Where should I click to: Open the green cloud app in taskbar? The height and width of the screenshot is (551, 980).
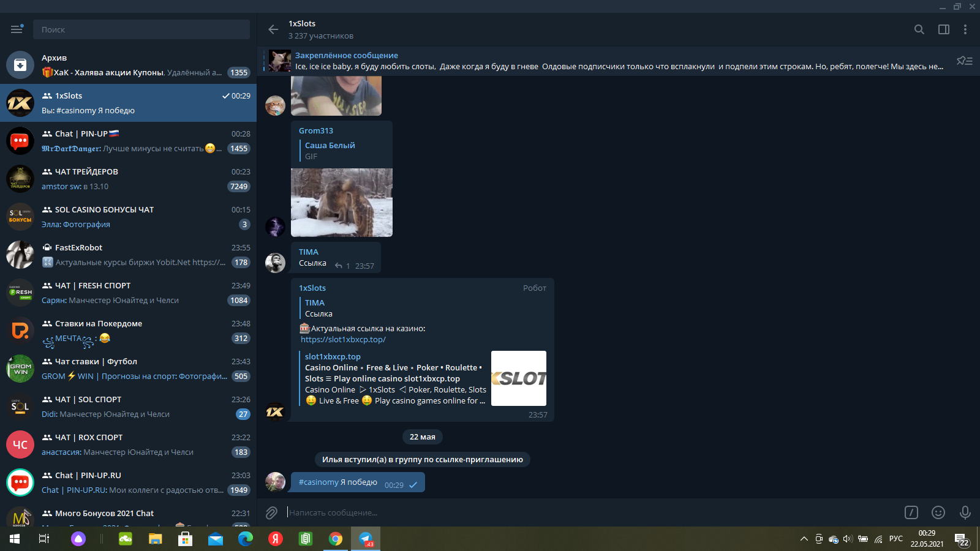click(126, 539)
